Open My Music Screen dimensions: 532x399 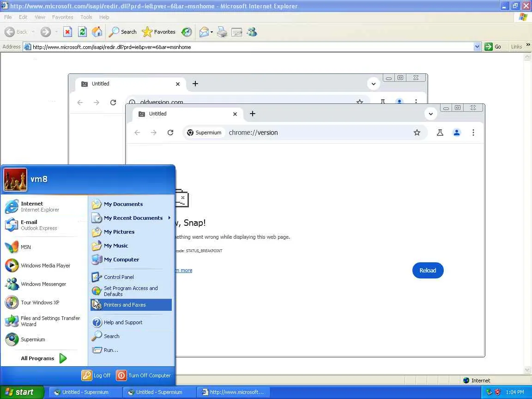click(x=131, y=246)
